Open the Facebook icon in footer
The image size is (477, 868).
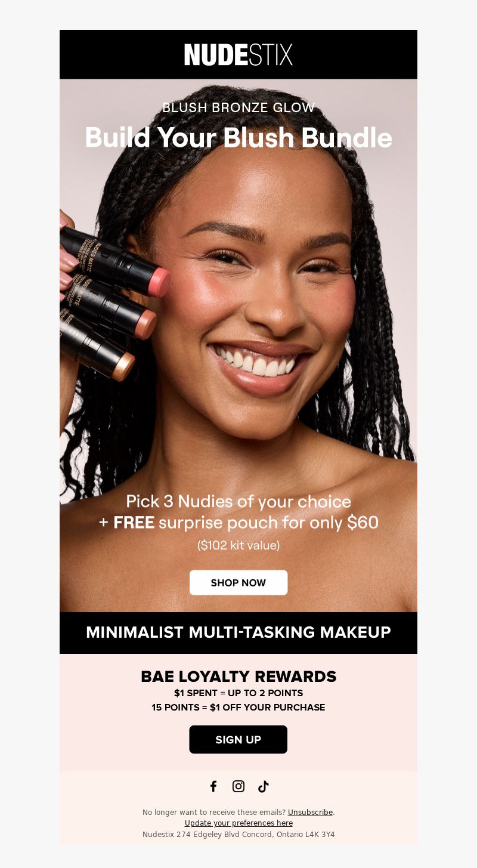point(213,786)
